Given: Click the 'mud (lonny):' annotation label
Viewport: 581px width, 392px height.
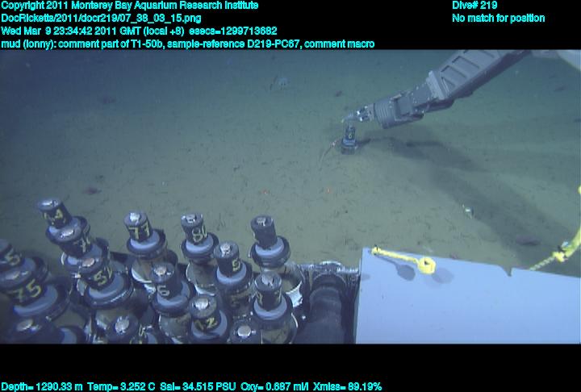Looking at the screenshot, I should pyautogui.click(x=28, y=44).
